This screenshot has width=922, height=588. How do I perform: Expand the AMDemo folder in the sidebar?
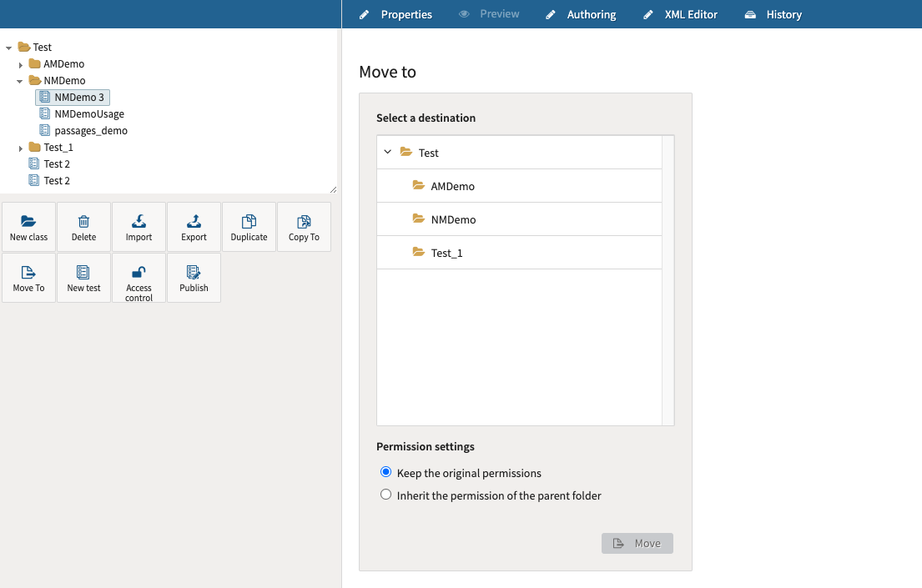click(x=20, y=63)
